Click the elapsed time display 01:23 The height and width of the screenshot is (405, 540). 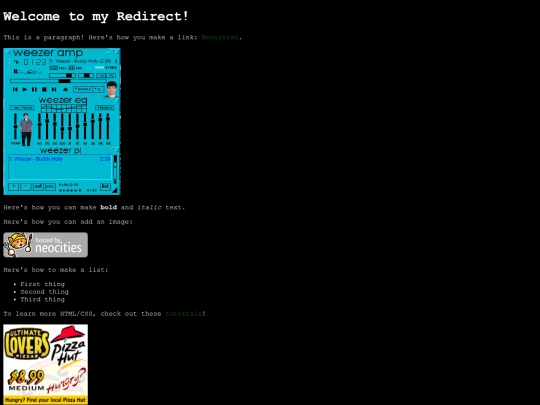click(35, 62)
